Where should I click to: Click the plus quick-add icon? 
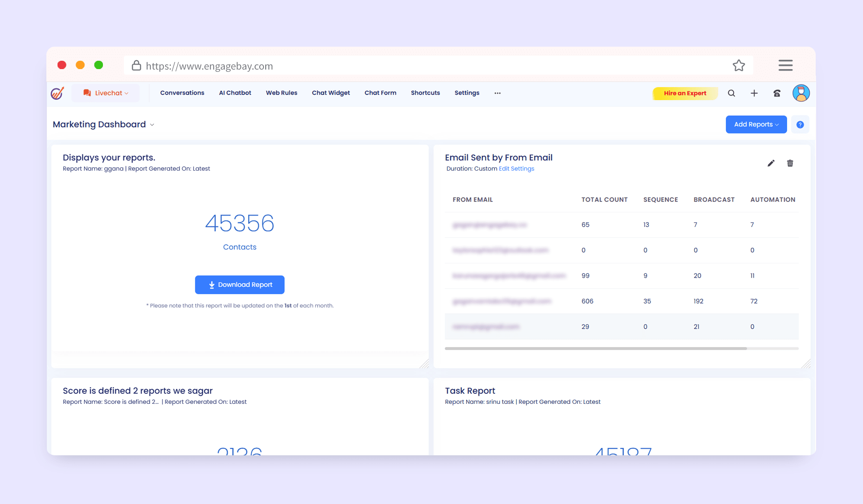click(x=754, y=93)
